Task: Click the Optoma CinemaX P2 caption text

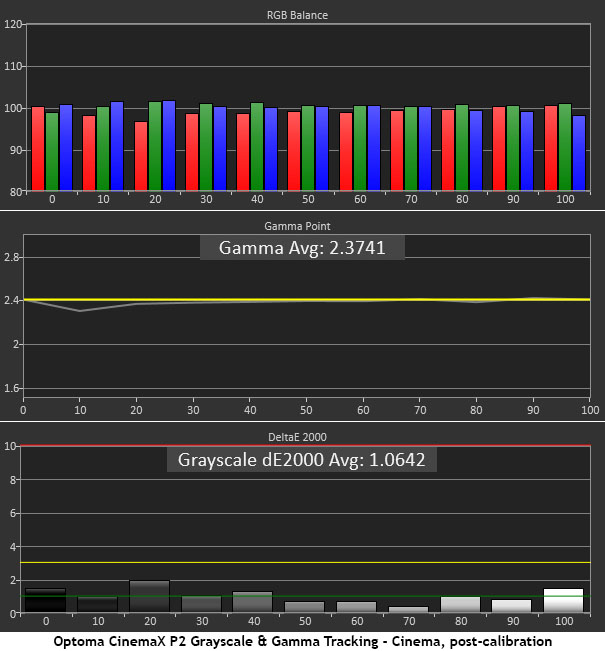Action: coord(302,640)
